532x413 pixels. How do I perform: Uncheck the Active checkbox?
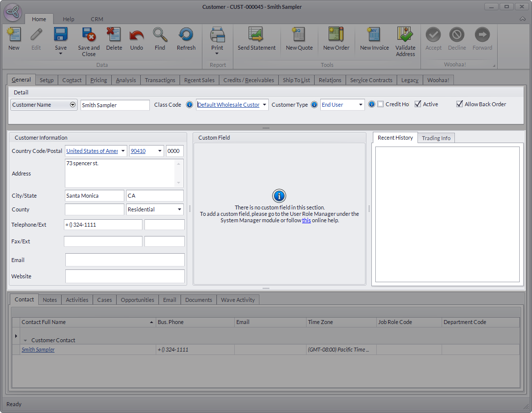(x=418, y=104)
